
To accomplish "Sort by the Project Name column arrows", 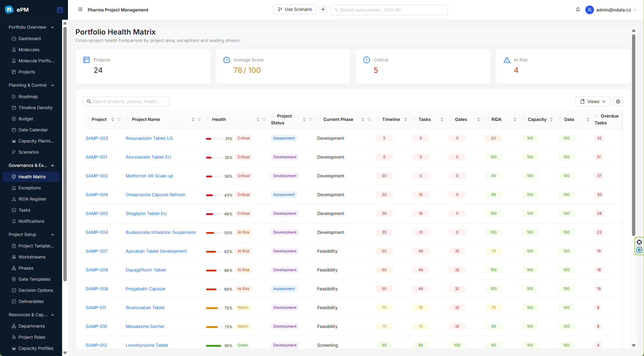I will coord(193,119).
